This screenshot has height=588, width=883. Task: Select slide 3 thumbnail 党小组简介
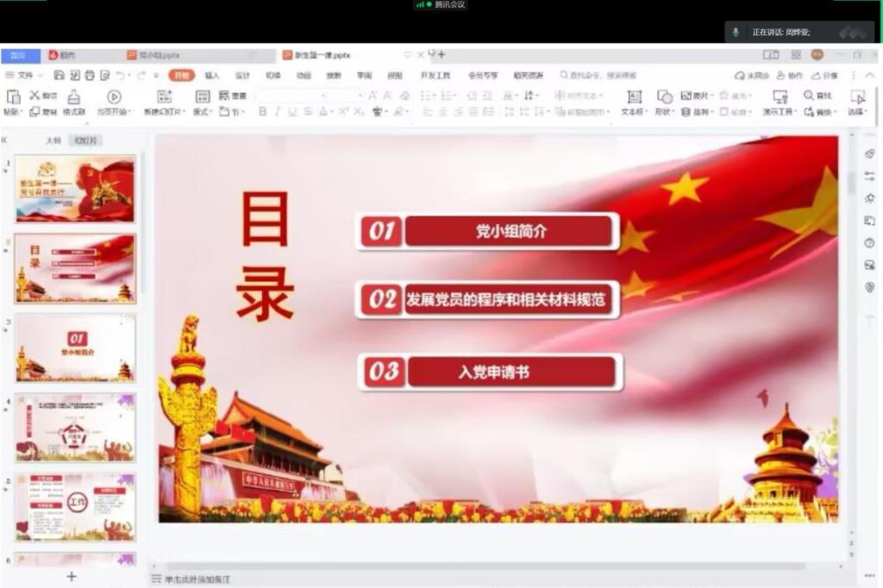click(x=75, y=347)
